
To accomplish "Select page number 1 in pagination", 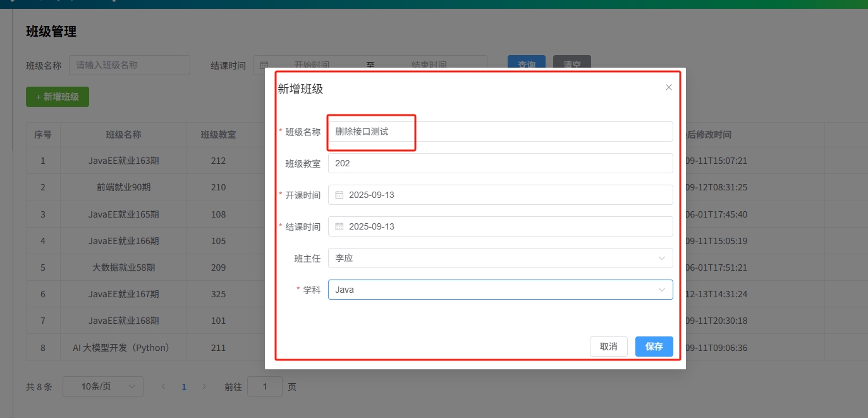I will click(x=183, y=386).
